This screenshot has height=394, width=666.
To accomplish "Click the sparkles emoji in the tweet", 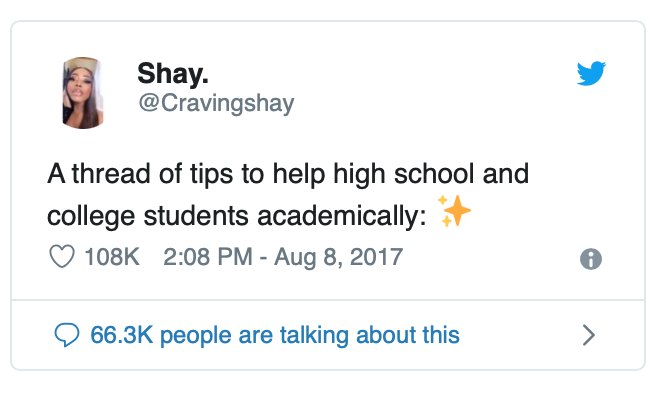I will click(454, 211).
